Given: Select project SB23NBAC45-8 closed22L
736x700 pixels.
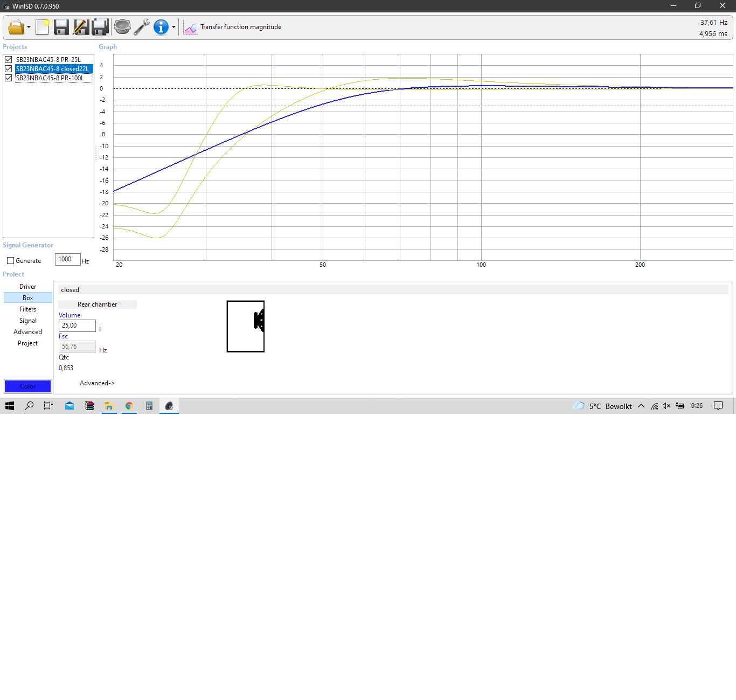Looking at the screenshot, I should point(53,69).
